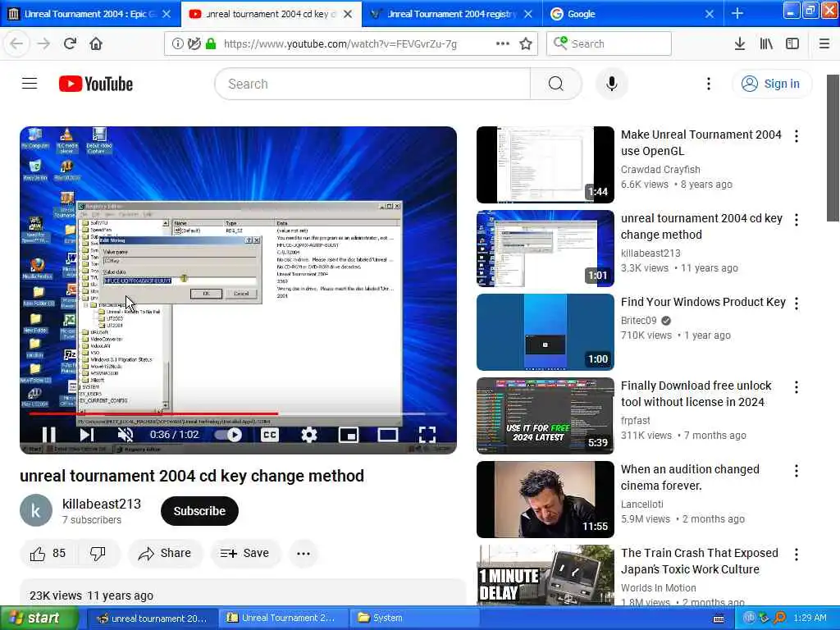840x630 pixels.
Task: Reload the page with the refresh icon
Action: pyautogui.click(x=70, y=43)
